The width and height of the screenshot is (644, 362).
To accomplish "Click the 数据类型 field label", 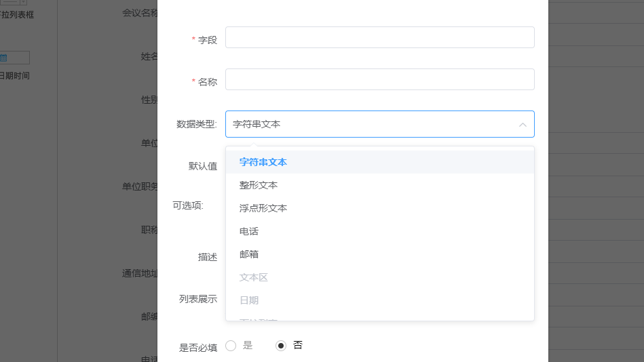I will pos(197,124).
